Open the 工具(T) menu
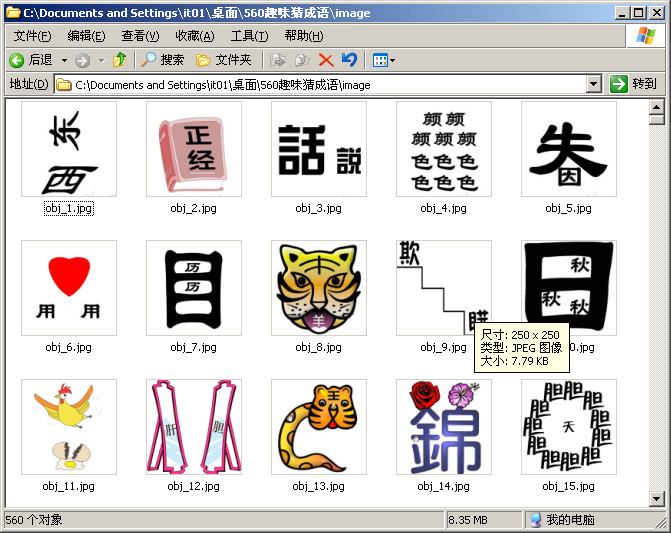 coord(249,36)
